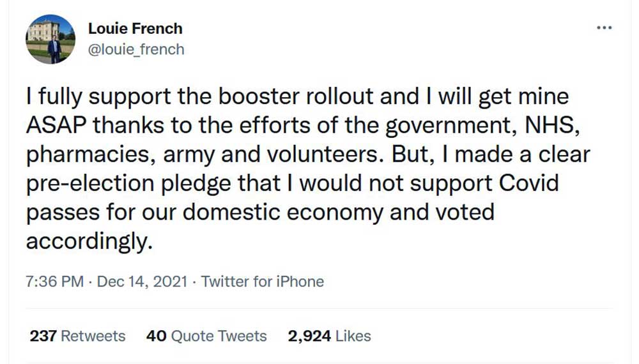639x364 pixels.
Task: Click Louie French's profile avatar
Action: [x=51, y=39]
